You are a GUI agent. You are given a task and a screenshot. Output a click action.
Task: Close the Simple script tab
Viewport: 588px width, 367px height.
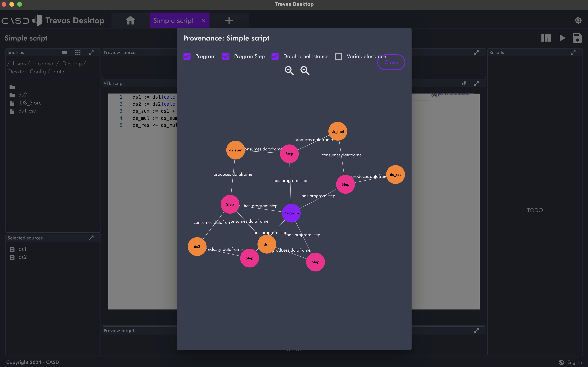click(x=203, y=20)
